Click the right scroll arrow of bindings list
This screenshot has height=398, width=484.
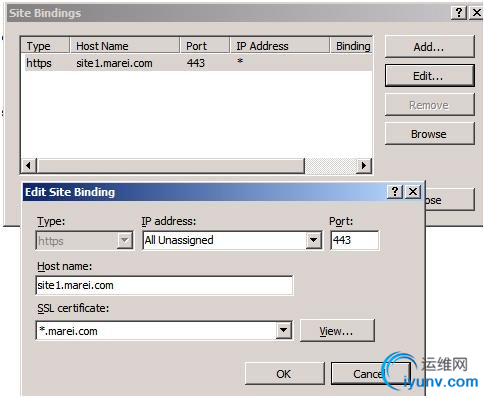point(363,165)
